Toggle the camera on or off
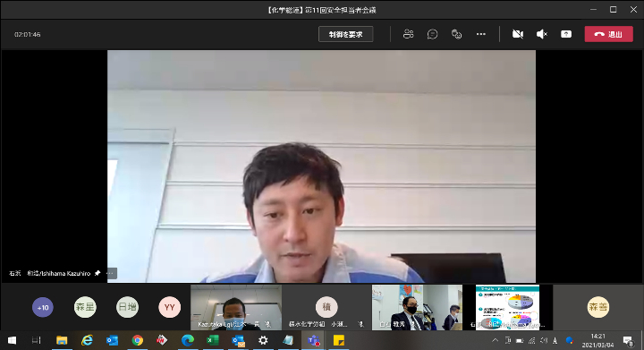644x350 pixels. tap(518, 34)
